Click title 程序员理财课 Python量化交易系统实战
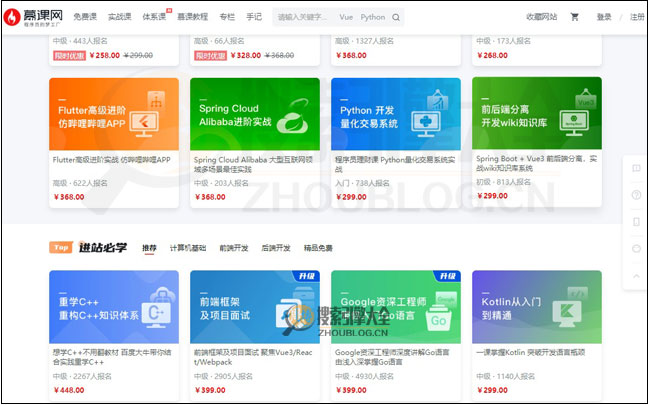 pyautogui.click(x=395, y=164)
